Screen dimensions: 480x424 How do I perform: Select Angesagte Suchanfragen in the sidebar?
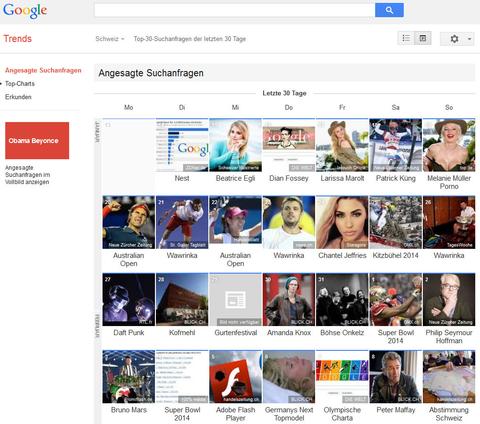point(43,70)
